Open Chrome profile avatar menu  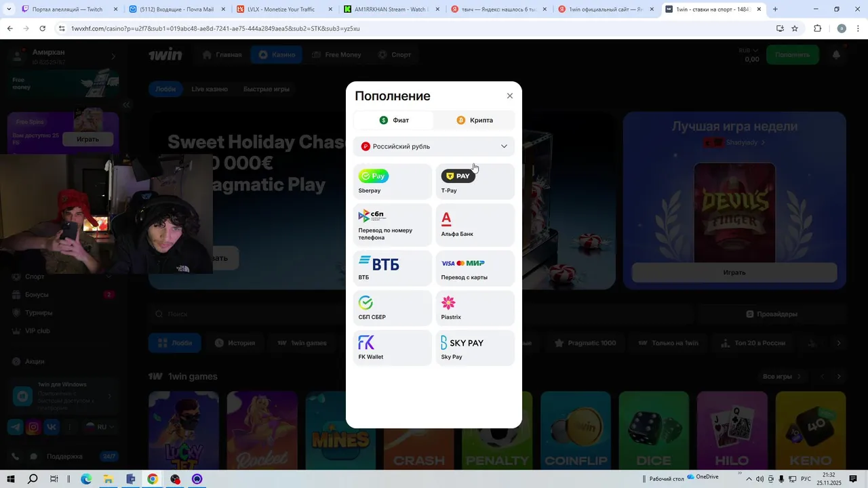(842, 28)
